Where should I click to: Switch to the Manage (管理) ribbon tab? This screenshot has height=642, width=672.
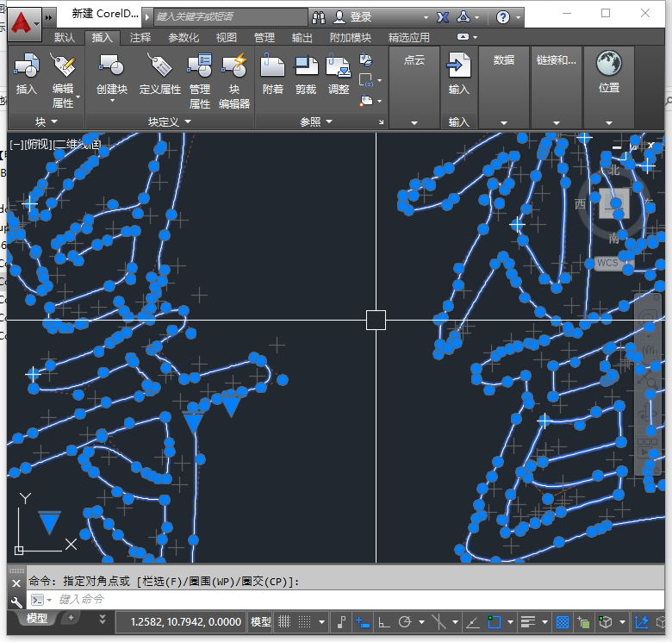(x=264, y=38)
